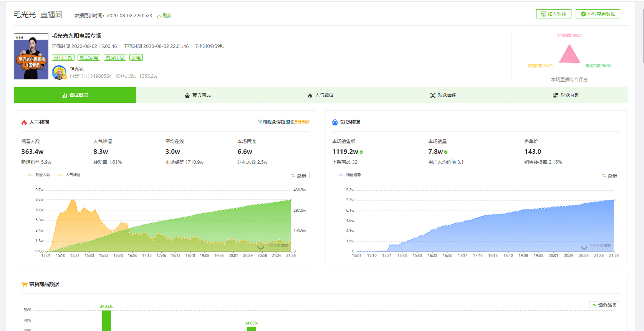Viewport: 644px width, 331px height.
Task: Click the 家电 tag
Action: [136, 58]
